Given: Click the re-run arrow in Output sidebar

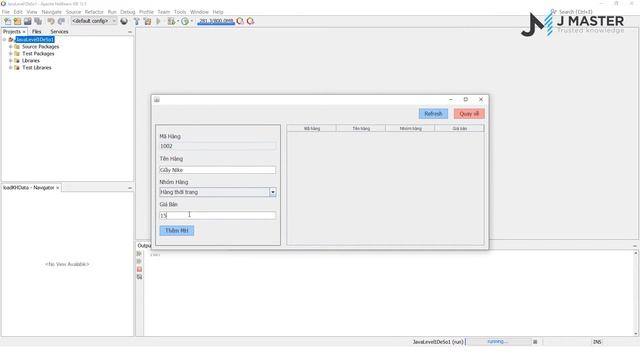Looking at the screenshot, I should click(139, 254).
